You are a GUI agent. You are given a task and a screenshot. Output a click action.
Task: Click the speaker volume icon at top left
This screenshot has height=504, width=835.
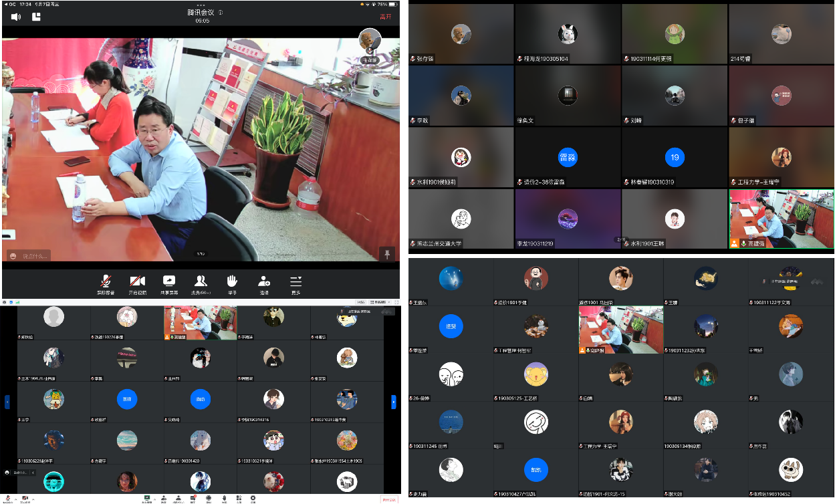pyautogui.click(x=16, y=17)
